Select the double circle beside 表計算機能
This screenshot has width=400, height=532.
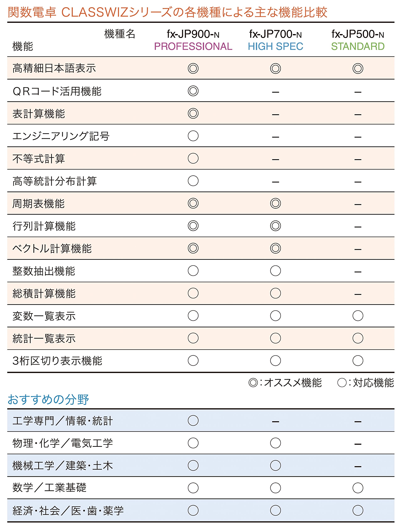pyautogui.click(x=193, y=113)
